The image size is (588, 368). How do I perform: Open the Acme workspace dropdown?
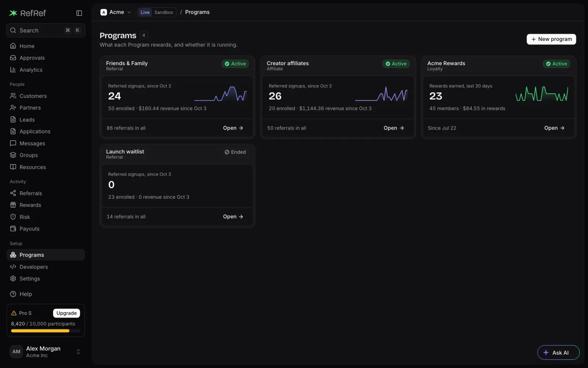115,12
